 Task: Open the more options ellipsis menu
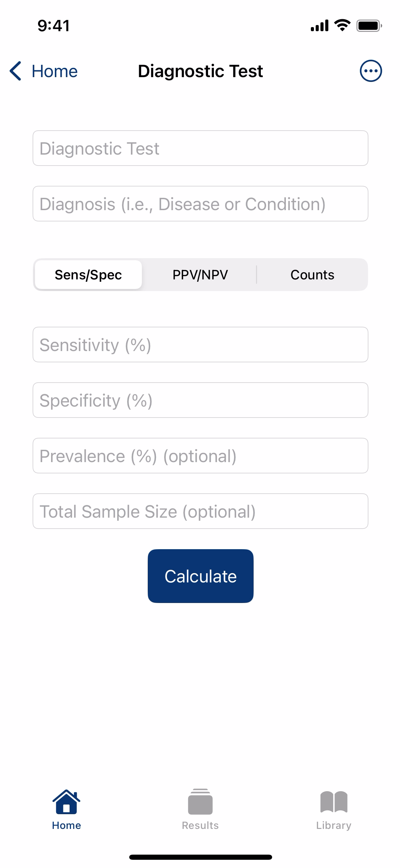pos(370,71)
